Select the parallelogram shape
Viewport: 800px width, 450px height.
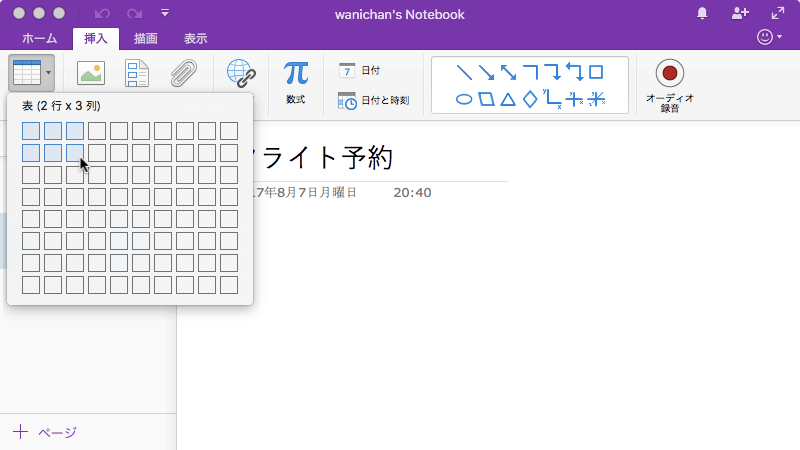point(486,99)
